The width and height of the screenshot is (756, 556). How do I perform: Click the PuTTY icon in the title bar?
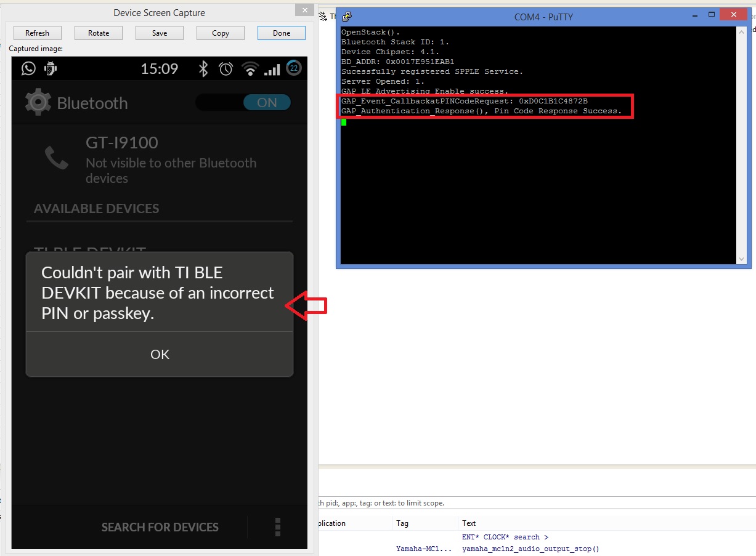[348, 17]
